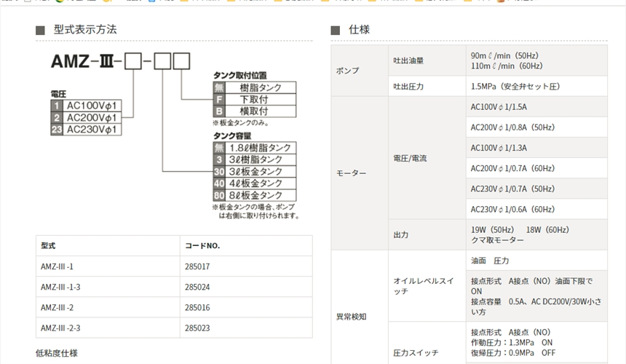Click the square bullet beside 仕様 heading
Image resolution: width=626 pixels, height=364 pixels.
tap(336, 31)
